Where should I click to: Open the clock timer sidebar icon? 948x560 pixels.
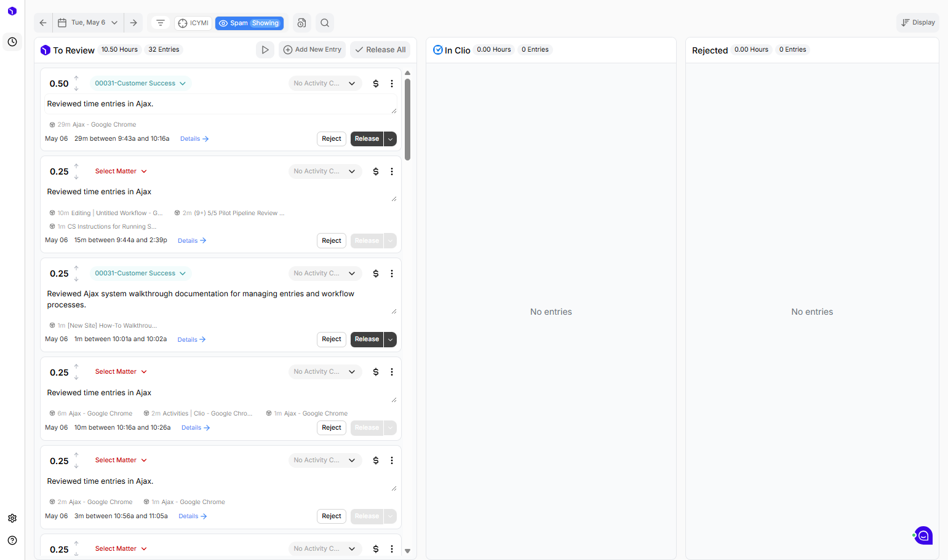click(x=12, y=42)
